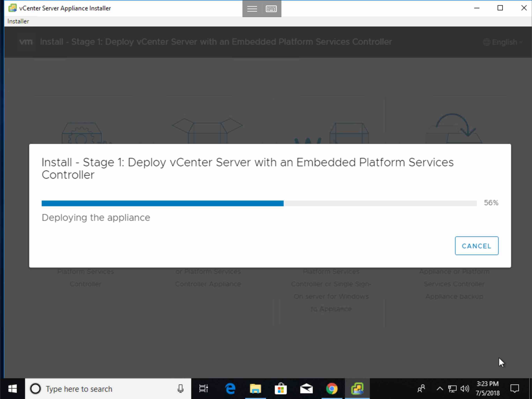
Task: Launch Google Chrome from taskbar
Action: 332,389
